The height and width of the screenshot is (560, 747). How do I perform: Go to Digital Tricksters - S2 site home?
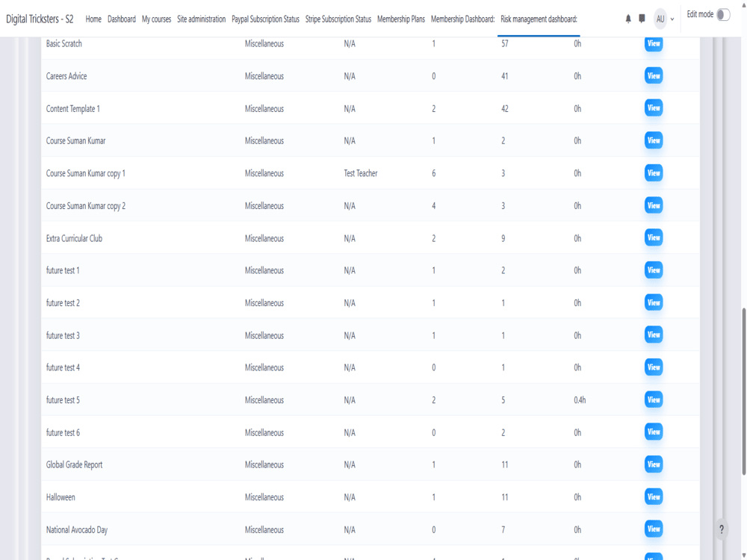40,19
